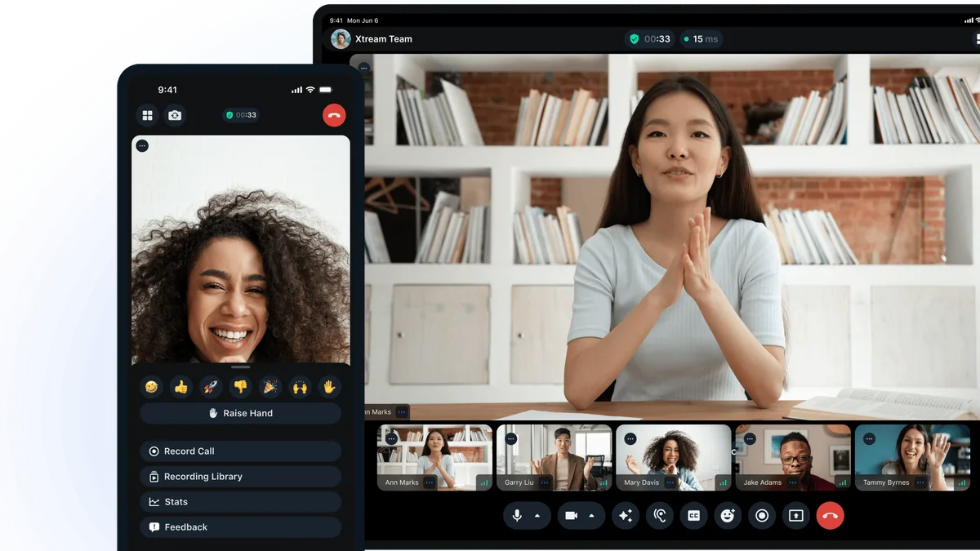Tap the flip camera icon on phone
This screenshot has height=551, width=980.
[x=175, y=115]
